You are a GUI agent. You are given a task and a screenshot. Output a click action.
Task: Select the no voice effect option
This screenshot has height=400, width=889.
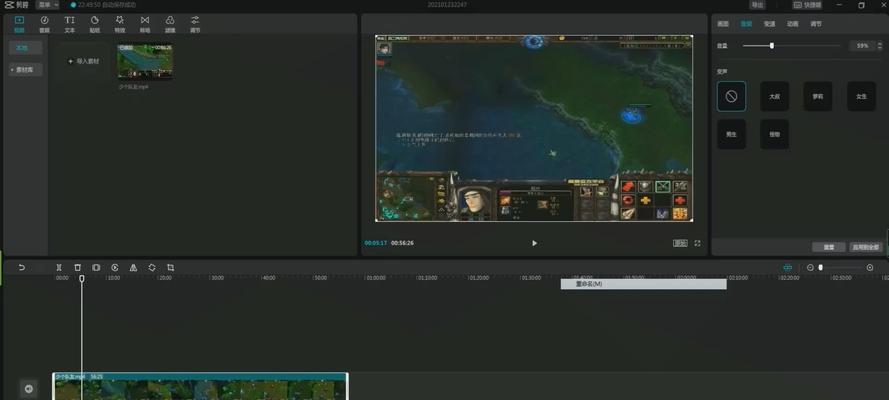point(731,96)
